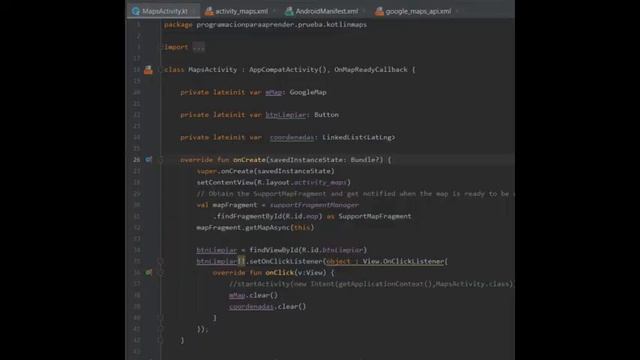The height and width of the screenshot is (360, 640).
Task: Click the 'SupportMapFragment' cast type
Action: point(375,216)
